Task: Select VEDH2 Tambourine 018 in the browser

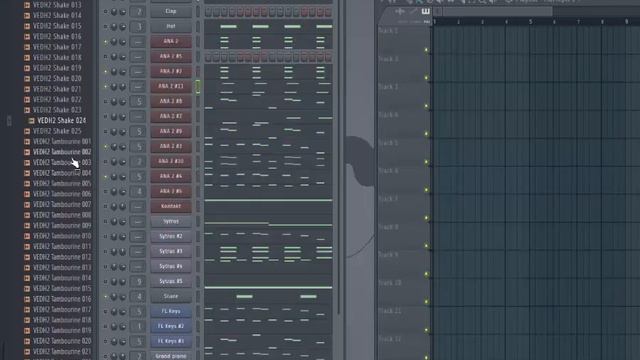Action: pyautogui.click(x=62, y=320)
